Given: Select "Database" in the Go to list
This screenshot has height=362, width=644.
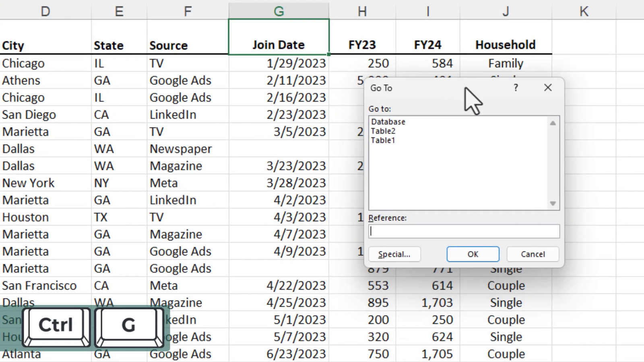Looking at the screenshot, I should (x=388, y=121).
